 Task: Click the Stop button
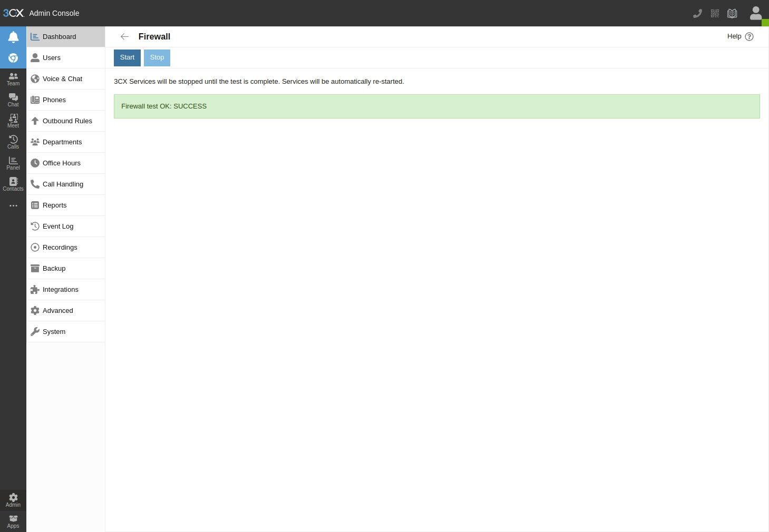click(x=157, y=57)
